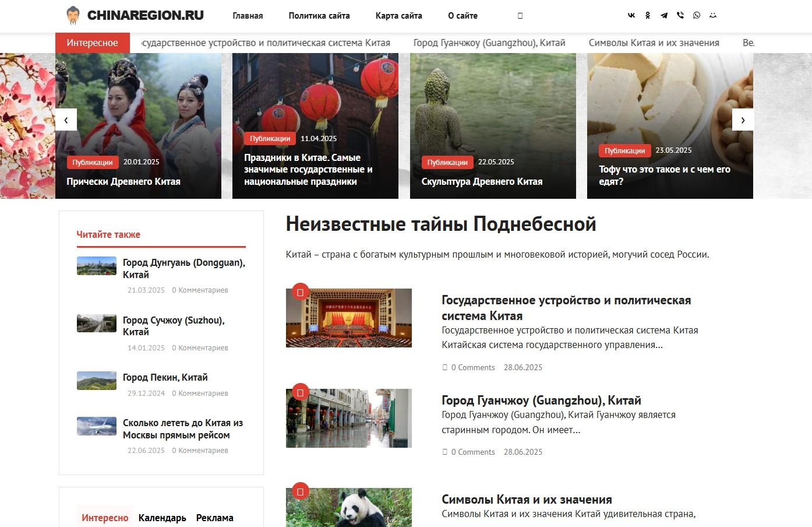This screenshot has height=527, width=812.
Task: Open the parliament hall article thumbnail
Action: (x=349, y=318)
